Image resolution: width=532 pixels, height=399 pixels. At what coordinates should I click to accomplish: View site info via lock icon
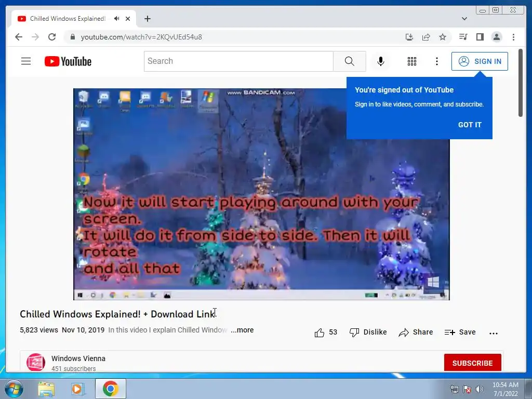tap(72, 37)
